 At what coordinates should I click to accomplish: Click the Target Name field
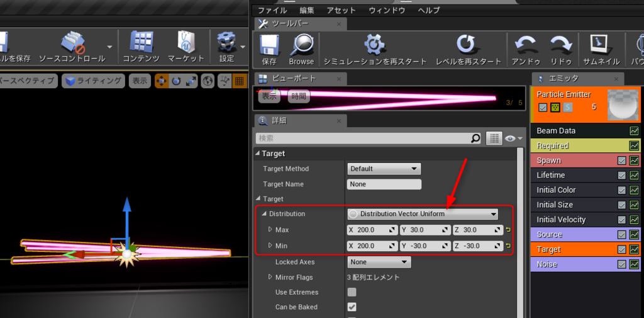point(384,184)
